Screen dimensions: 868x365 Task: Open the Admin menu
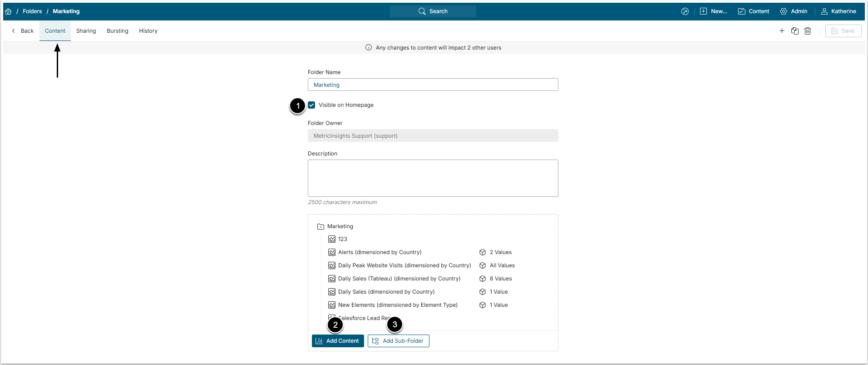[794, 11]
